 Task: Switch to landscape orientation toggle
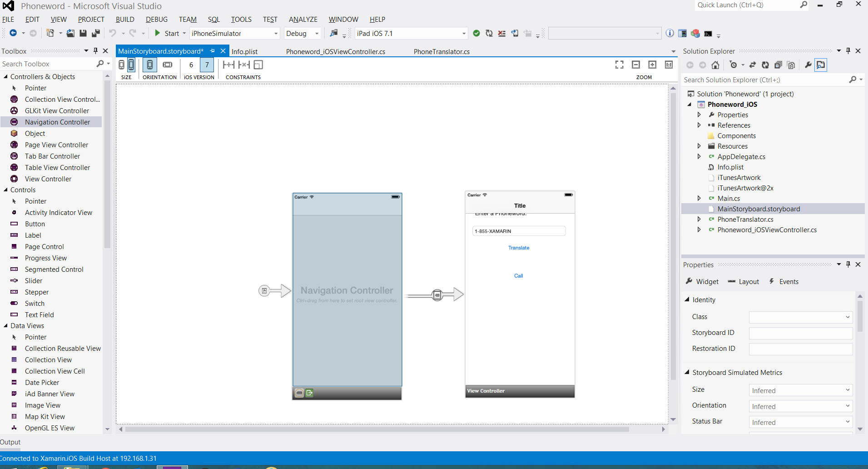168,65
